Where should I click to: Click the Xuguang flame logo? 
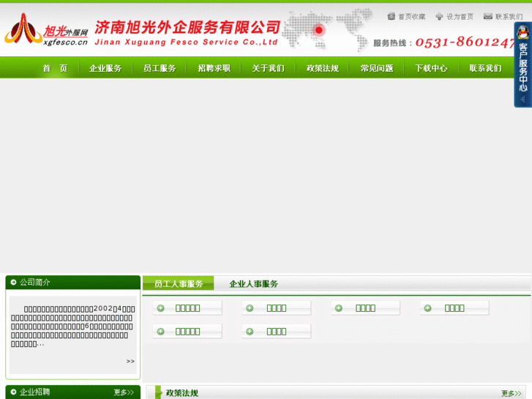[23, 29]
